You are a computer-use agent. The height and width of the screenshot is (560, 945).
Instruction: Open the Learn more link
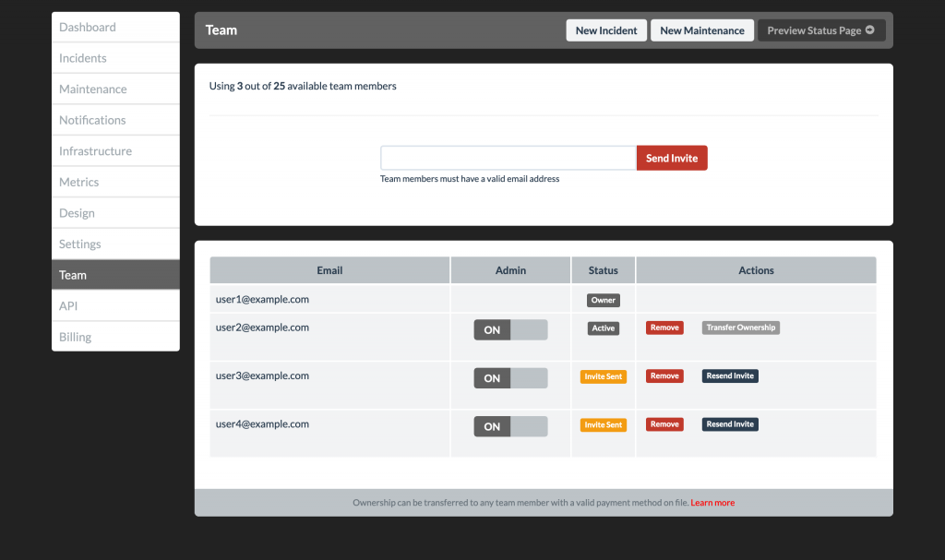tap(712, 502)
